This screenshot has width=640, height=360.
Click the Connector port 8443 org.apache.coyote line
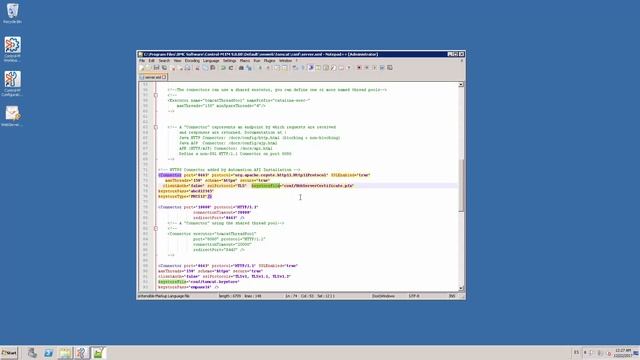tap(264, 175)
